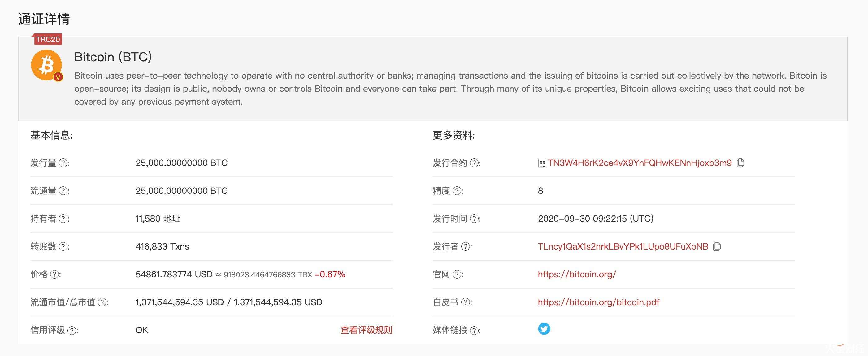Click the help icon next to 发行时间
Image resolution: width=868 pixels, height=356 pixels.
click(x=475, y=219)
